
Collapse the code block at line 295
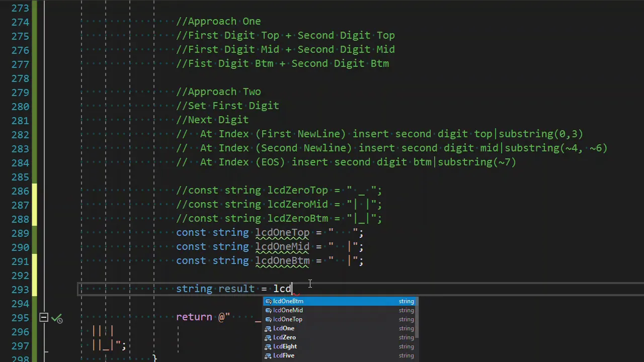point(44,317)
